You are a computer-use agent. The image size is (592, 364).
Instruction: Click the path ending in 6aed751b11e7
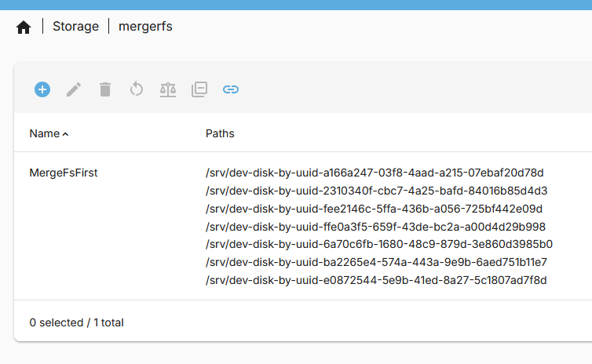click(x=376, y=262)
